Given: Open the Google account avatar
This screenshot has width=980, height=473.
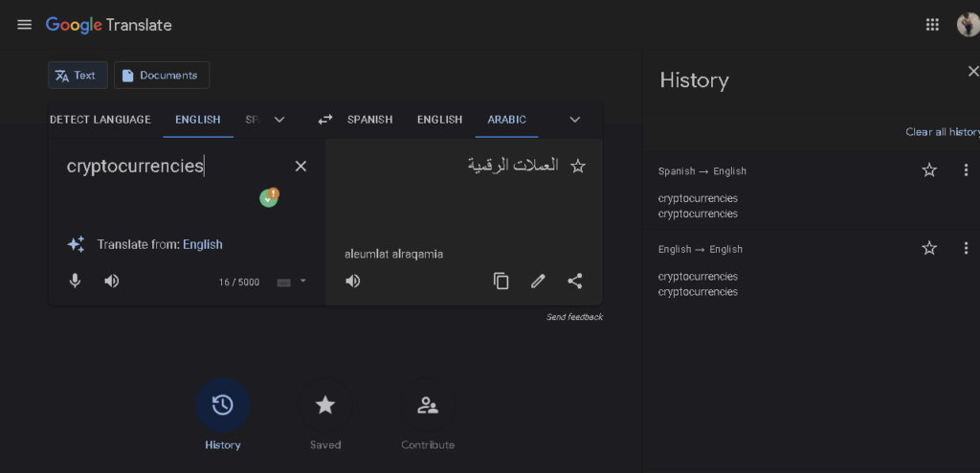Looking at the screenshot, I should [969, 25].
